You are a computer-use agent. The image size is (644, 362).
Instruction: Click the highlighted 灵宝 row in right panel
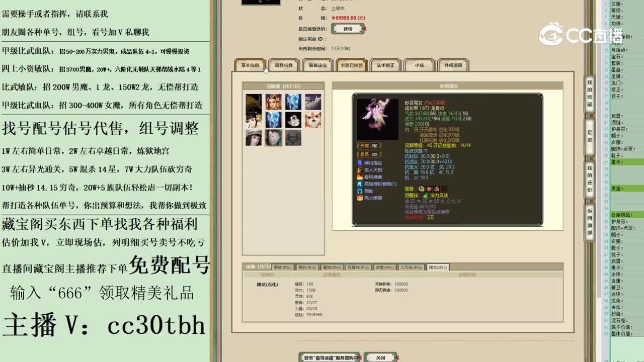[x=627, y=189]
